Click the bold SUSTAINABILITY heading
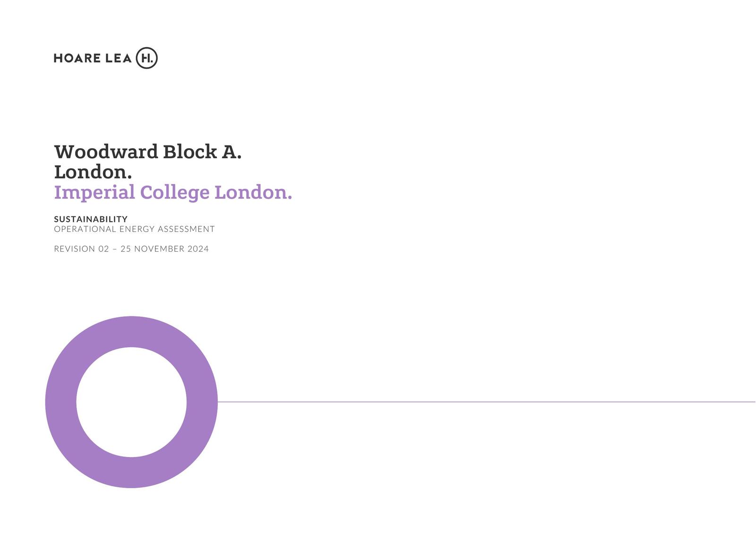 click(91, 219)
